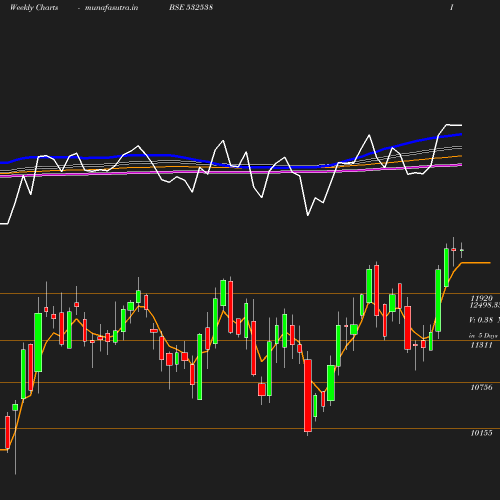Click the munafasutra.in site label
The height and width of the screenshot is (500, 500).
(x=111, y=8)
